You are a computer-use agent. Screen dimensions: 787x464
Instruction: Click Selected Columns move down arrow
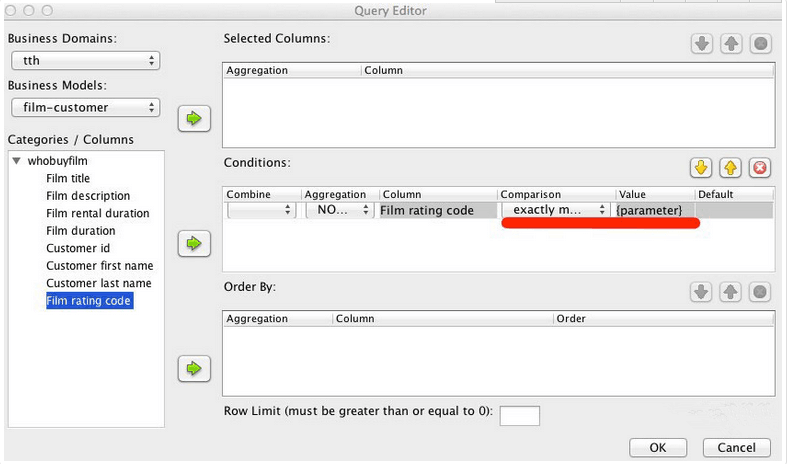pyautogui.click(x=702, y=44)
